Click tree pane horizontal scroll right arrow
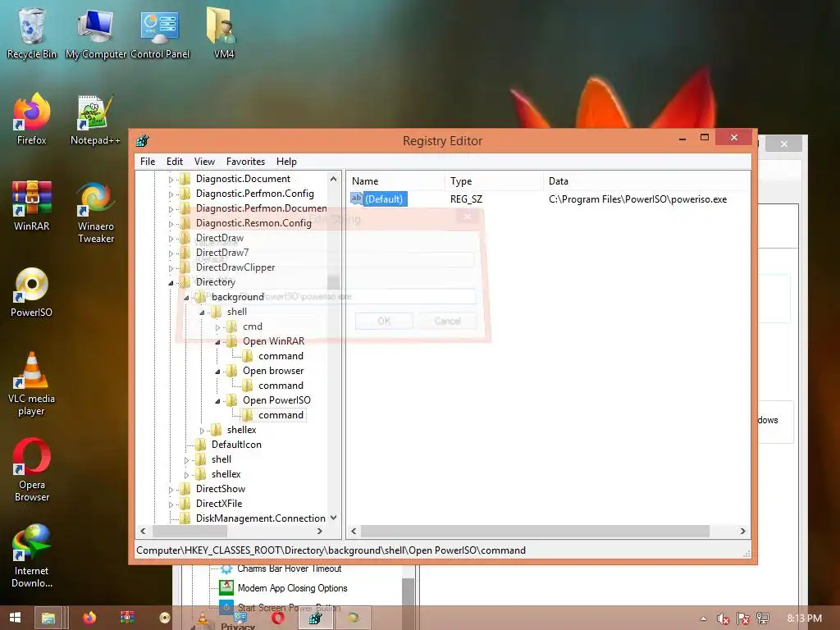 pos(320,531)
